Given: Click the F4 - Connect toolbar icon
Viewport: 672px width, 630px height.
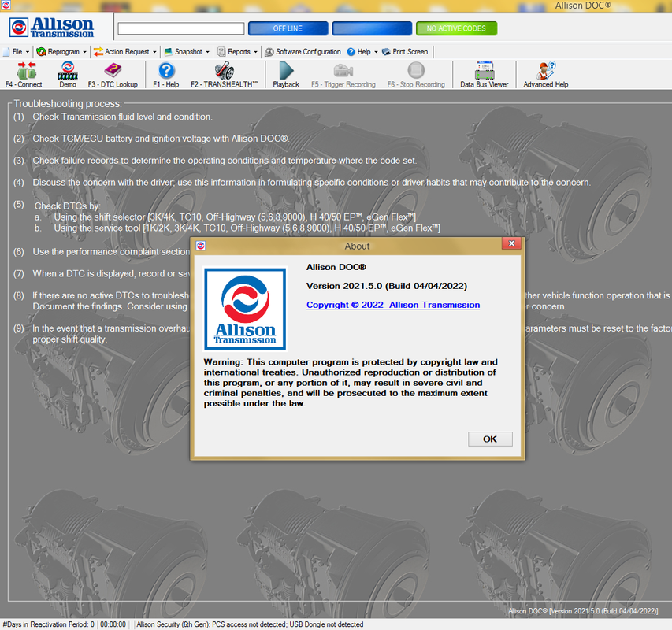Looking at the screenshot, I should (26, 71).
